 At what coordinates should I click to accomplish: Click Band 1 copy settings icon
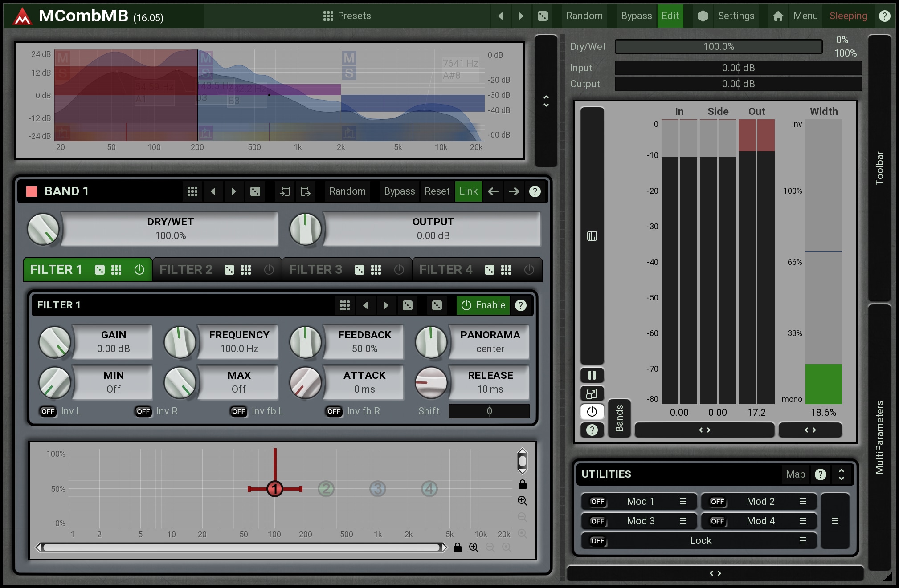(284, 191)
